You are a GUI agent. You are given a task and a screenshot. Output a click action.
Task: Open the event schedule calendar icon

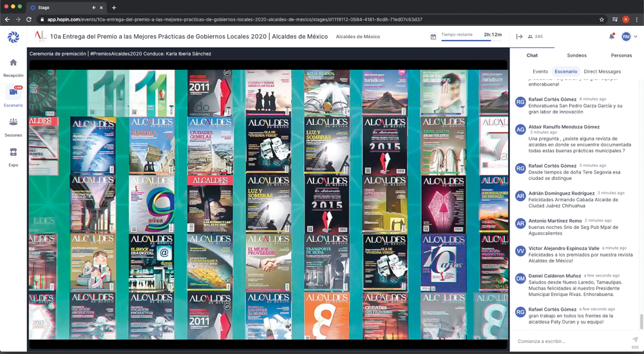433,37
